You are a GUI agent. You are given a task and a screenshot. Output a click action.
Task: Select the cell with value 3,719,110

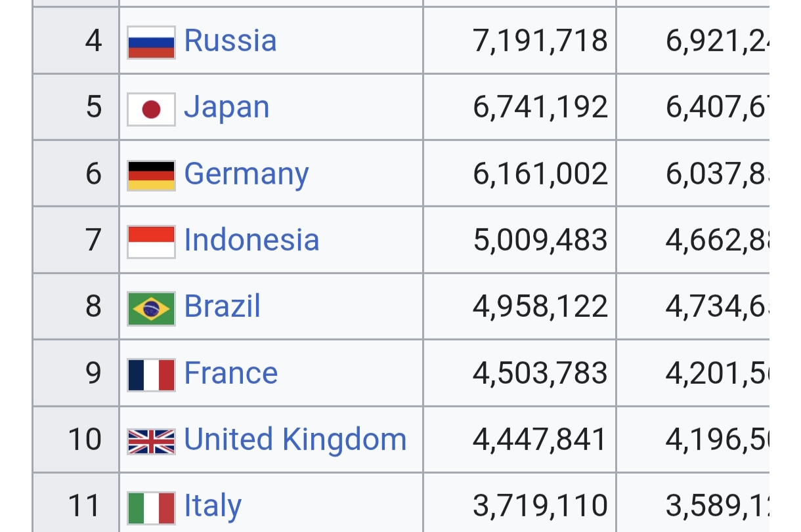(x=520, y=502)
